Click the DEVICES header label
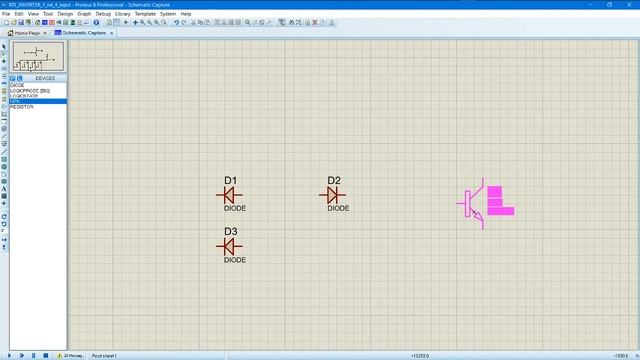This screenshot has width=640, height=360. click(45, 78)
